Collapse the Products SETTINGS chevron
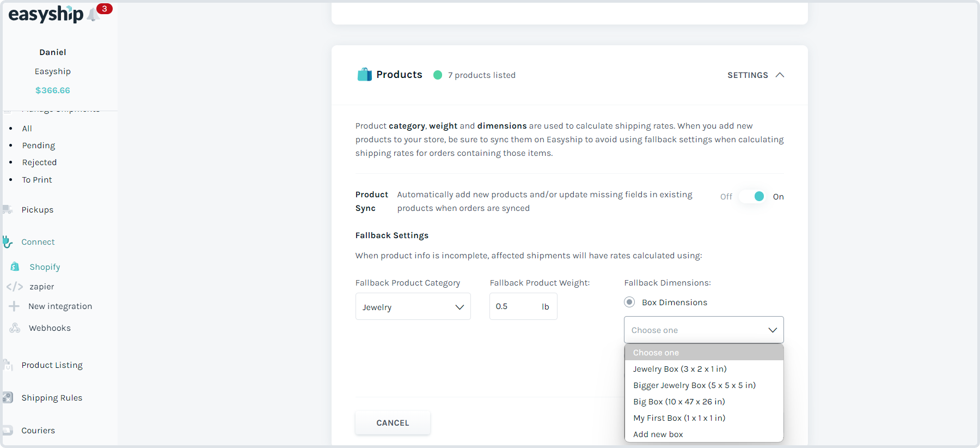The height and width of the screenshot is (448, 980). [x=780, y=75]
